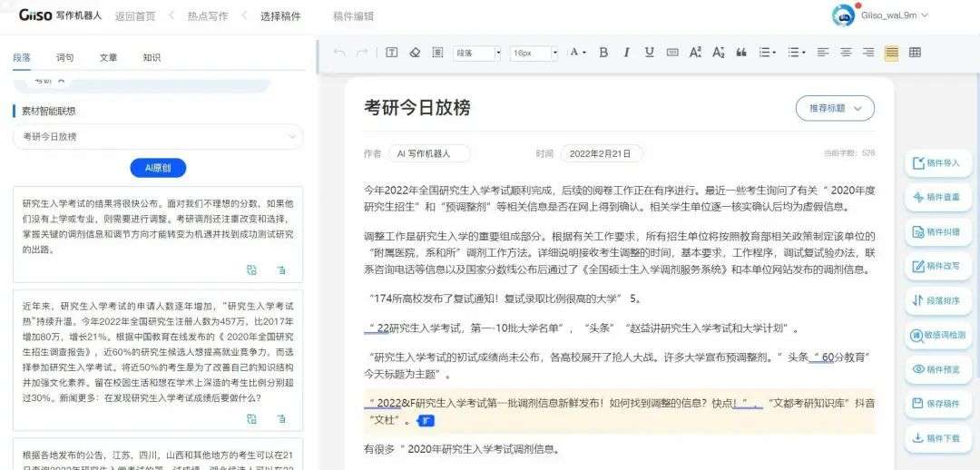Image resolution: width=980 pixels, height=470 pixels.
Task: Center-align text with the toolbar icon
Action: (846, 53)
